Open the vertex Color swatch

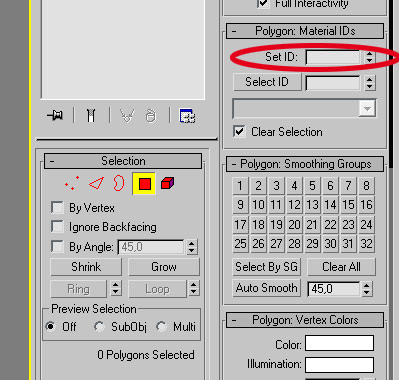[339, 343]
